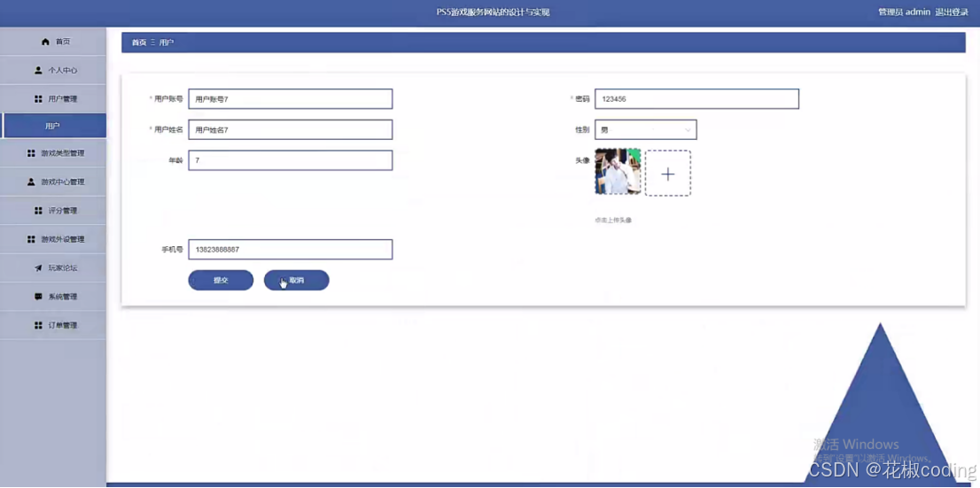Click the 点击上传头像 hint text

pyautogui.click(x=613, y=220)
